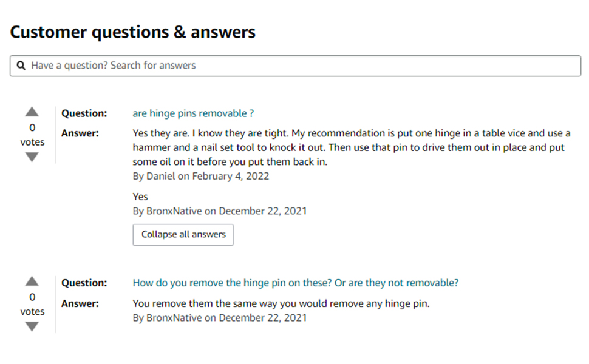Image resolution: width=589 pixels, height=364 pixels.
Task: Open 'How do you remove the hinge pin' question
Action: [296, 283]
